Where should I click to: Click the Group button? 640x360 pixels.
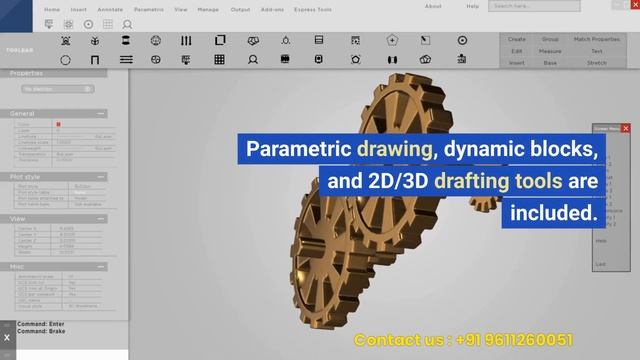click(x=550, y=39)
